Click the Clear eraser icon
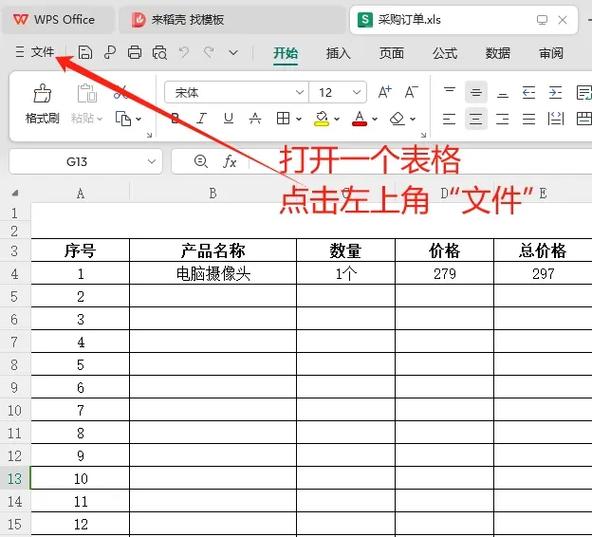Viewport: 592px width, 537px height. pos(397,119)
